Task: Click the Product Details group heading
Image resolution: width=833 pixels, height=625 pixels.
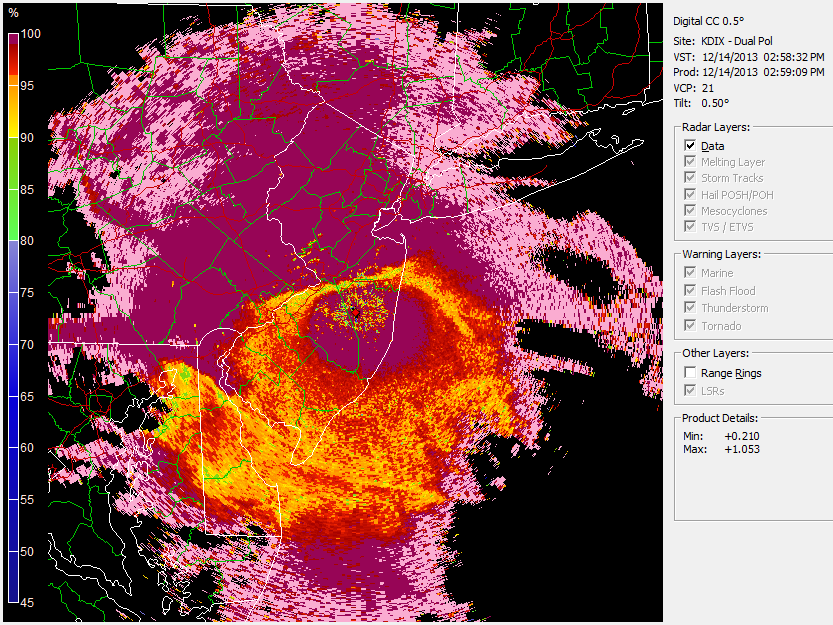Action: 720,418
